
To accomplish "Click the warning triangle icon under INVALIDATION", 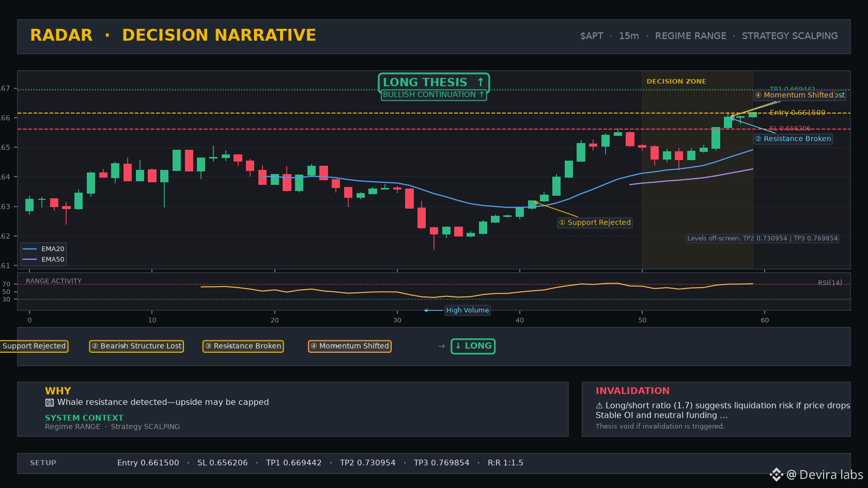I will pyautogui.click(x=599, y=406).
